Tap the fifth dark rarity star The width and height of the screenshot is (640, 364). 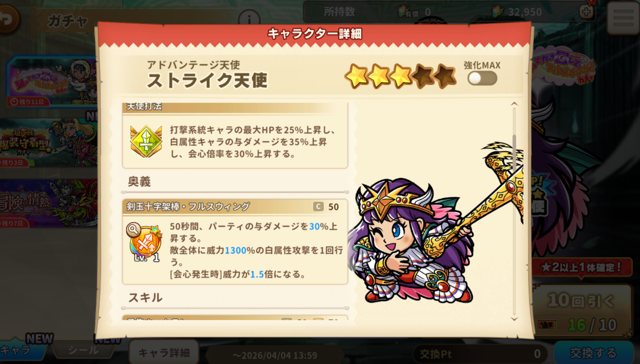click(x=445, y=76)
